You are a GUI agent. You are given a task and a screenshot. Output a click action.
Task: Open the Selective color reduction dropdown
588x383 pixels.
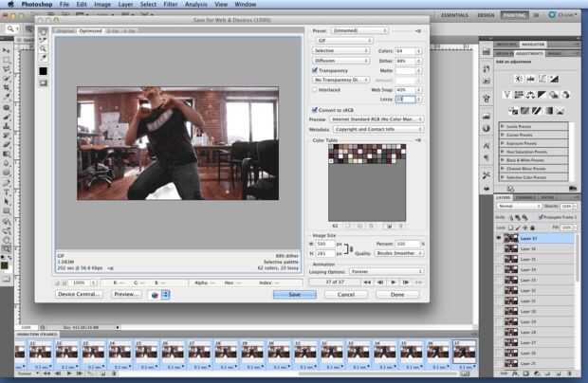pyautogui.click(x=340, y=50)
